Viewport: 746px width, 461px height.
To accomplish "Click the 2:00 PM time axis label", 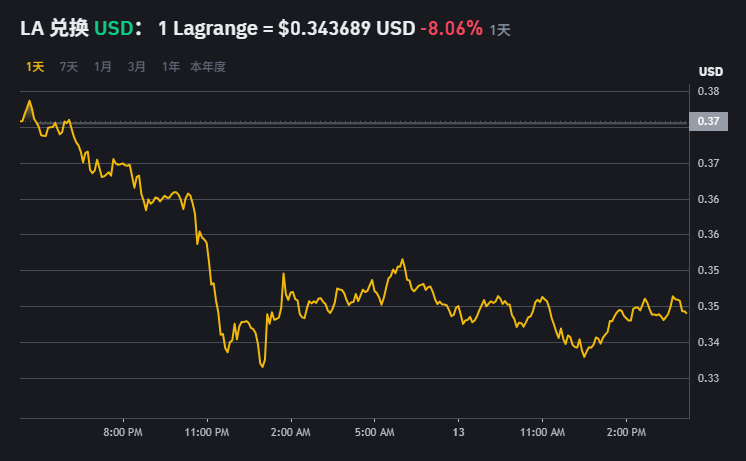I will point(626,432).
